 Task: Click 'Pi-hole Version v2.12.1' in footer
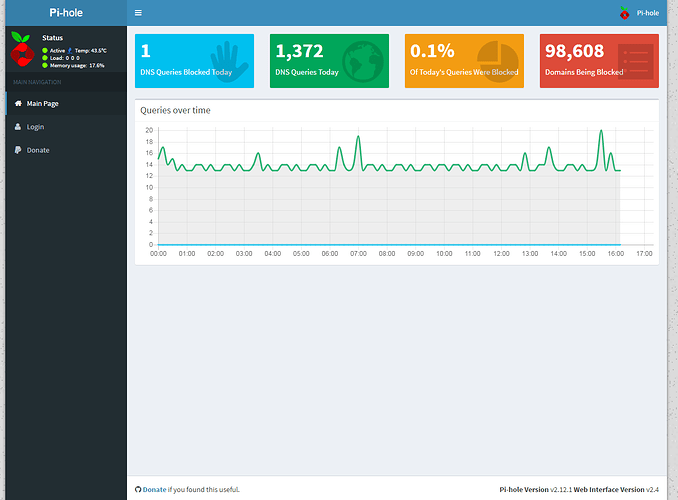[x=535, y=490]
